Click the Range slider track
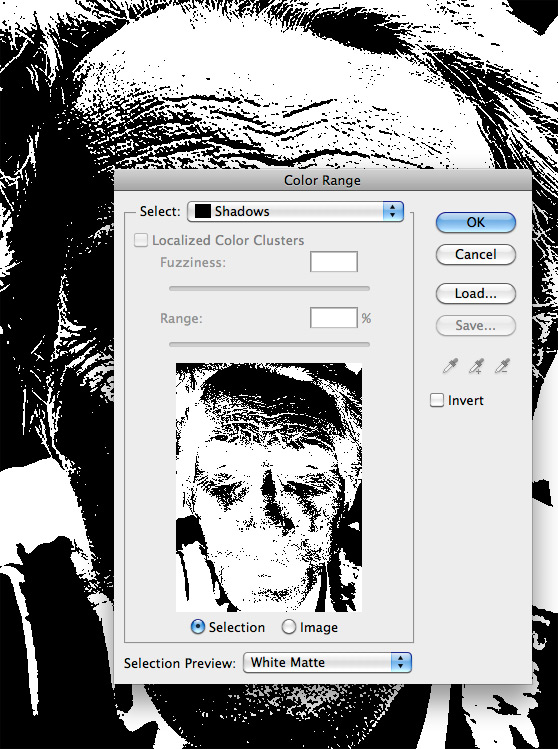Screen dimensions: 558x749 tap(269, 344)
